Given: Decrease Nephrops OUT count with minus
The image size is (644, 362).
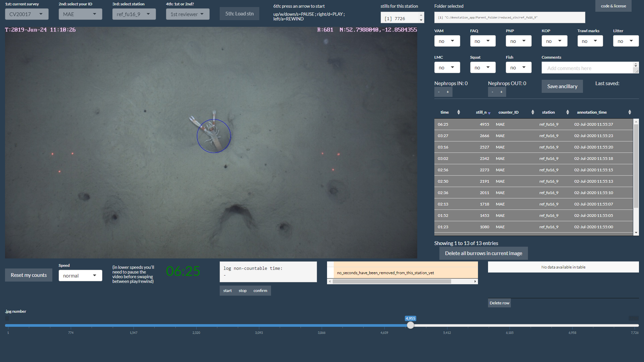Looking at the screenshot, I should pyautogui.click(x=492, y=92).
